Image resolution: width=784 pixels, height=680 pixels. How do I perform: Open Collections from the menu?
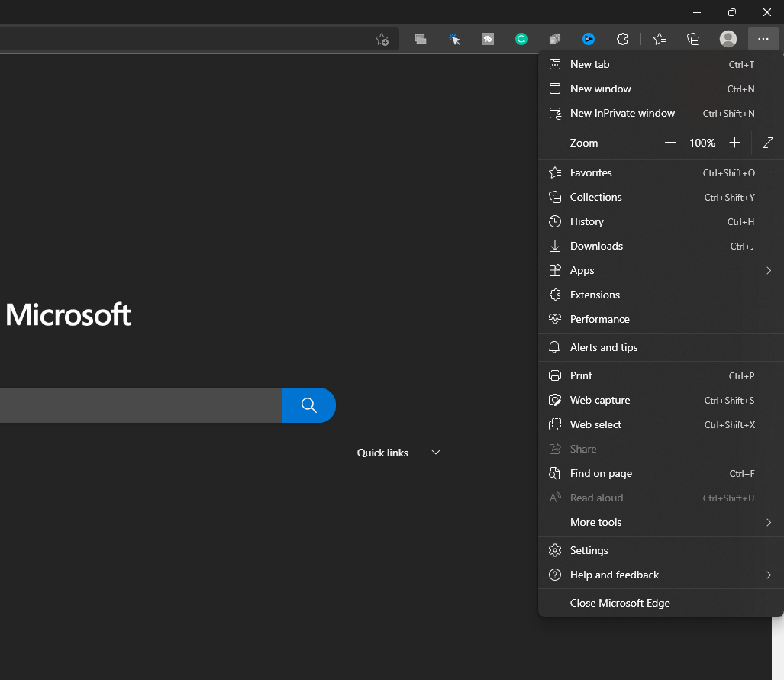coord(661,198)
